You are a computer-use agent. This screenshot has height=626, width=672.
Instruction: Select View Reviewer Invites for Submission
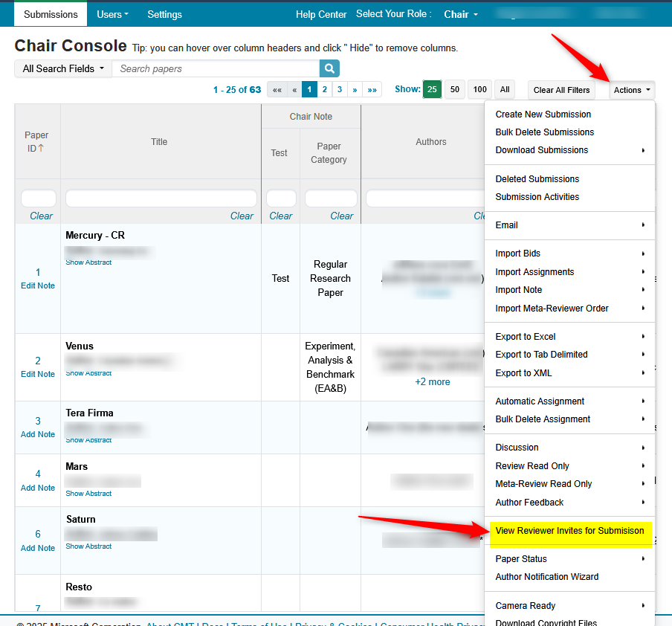[x=569, y=531]
